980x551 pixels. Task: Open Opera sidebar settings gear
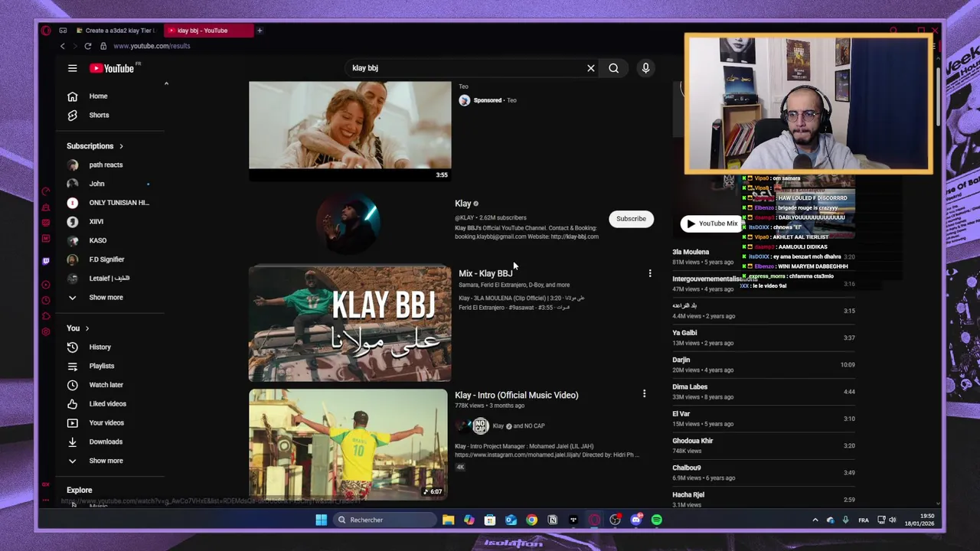[x=46, y=331]
